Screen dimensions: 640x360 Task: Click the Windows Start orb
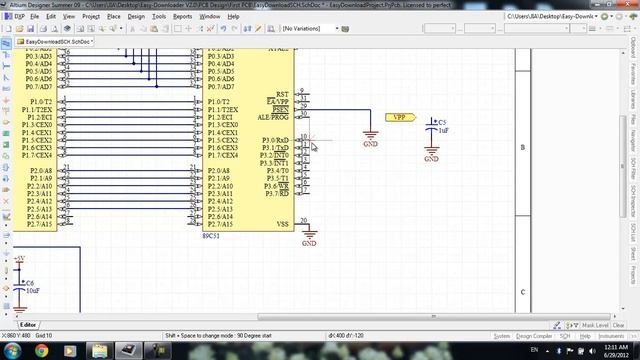pyautogui.click(x=13, y=351)
